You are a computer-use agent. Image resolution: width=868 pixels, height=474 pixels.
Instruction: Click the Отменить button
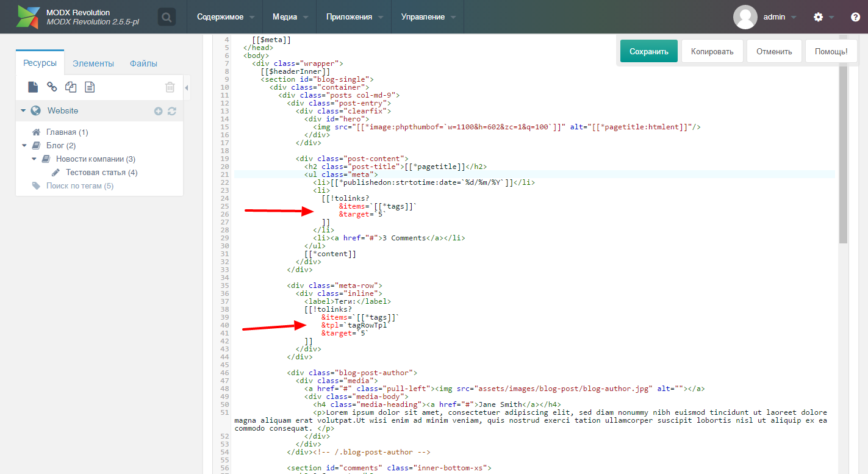click(774, 51)
